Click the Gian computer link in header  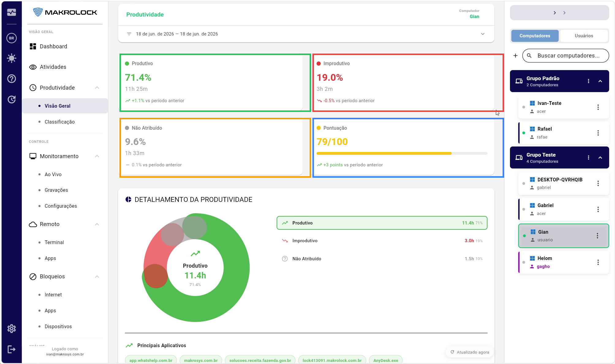pos(474,17)
